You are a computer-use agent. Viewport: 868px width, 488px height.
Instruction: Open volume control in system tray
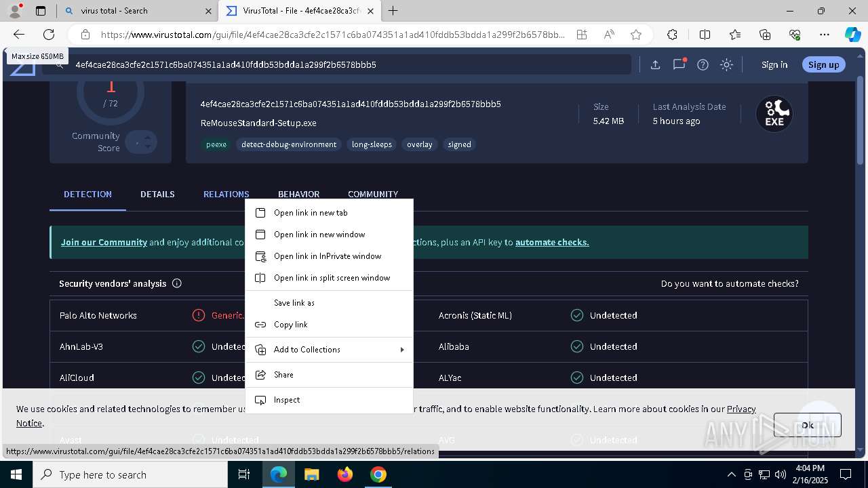tap(781, 474)
